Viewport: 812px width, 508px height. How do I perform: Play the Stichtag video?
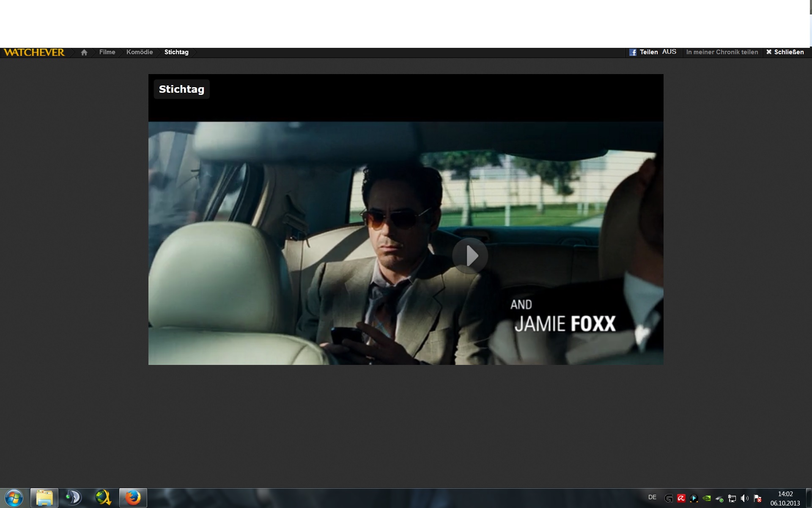click(x=470, y=256)
